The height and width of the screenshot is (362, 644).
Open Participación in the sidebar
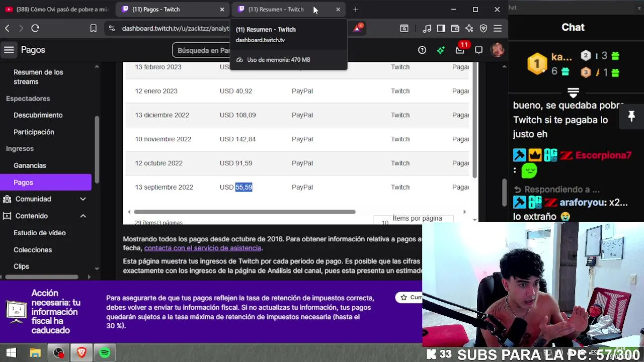pos(34,132)
